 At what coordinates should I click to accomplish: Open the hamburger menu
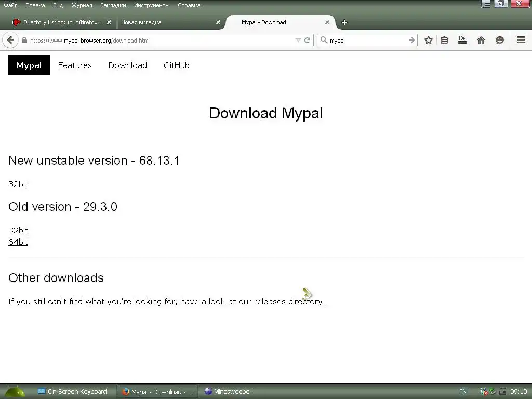click(x=521, y=40)
